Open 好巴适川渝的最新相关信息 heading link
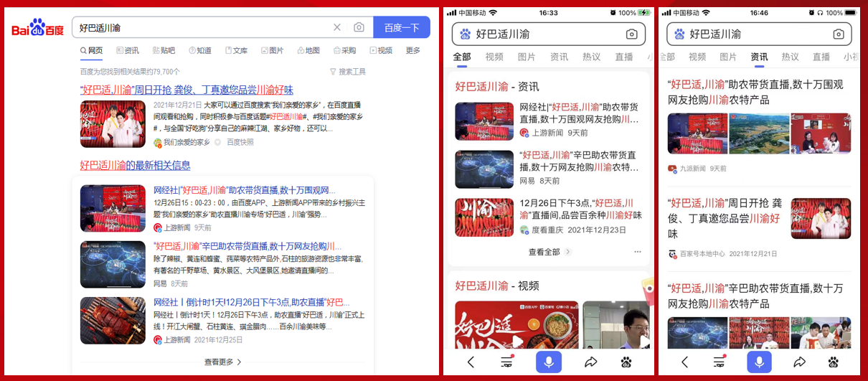868x381 pixels. 135,165
